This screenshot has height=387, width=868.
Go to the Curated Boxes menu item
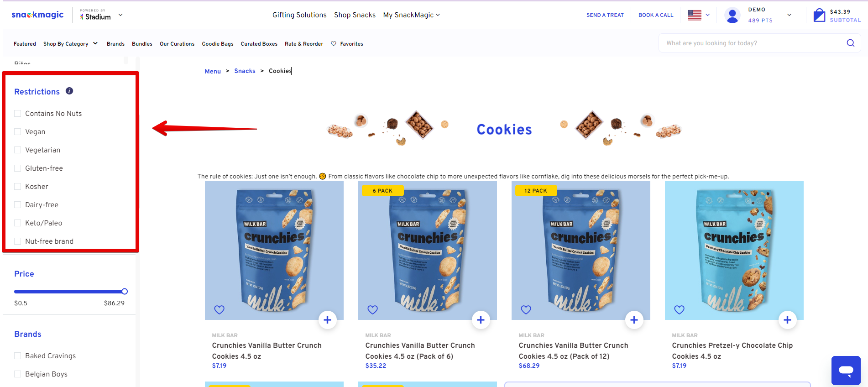pyautogui.click(x=259, y=44)
